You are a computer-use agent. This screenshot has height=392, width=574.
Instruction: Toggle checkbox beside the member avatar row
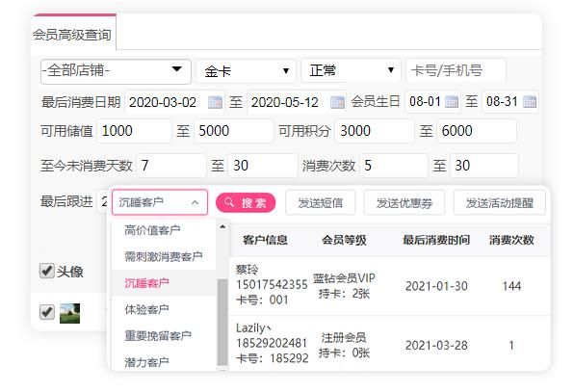[47, 312]
